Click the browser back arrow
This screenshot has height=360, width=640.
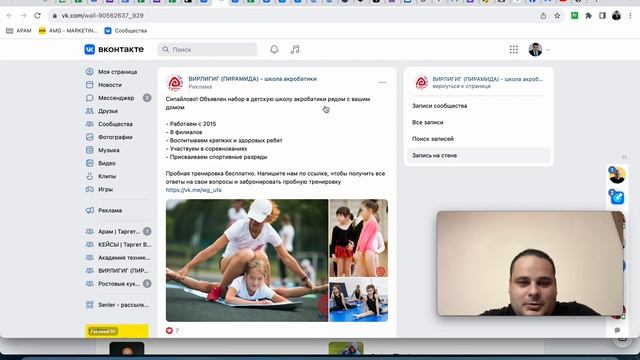9,16
